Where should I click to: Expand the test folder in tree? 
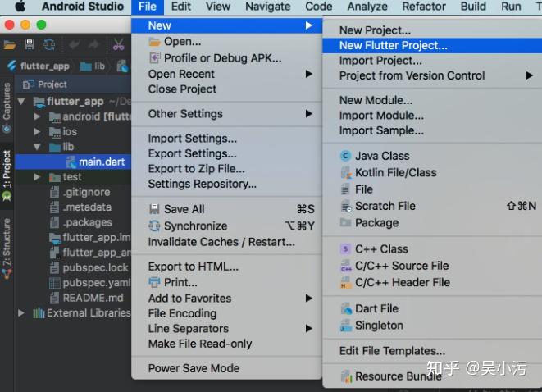38,177
